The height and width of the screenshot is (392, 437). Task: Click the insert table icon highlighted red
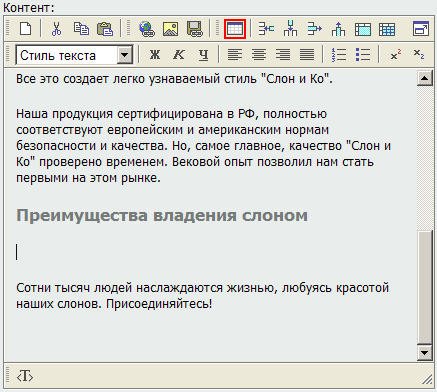(235, 29)
